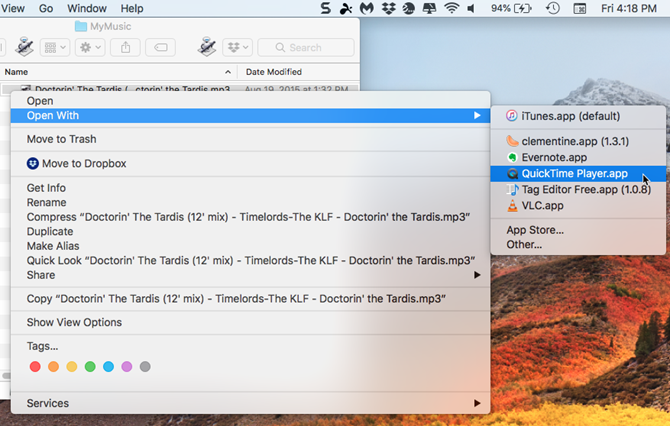Expand the Share submenu arrow
The height and width of the screenshot is (426, 670).
point(477,275)
